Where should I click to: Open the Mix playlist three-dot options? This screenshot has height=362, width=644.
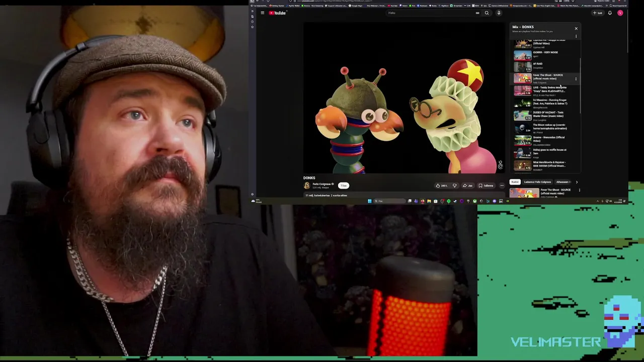[576, 36]
